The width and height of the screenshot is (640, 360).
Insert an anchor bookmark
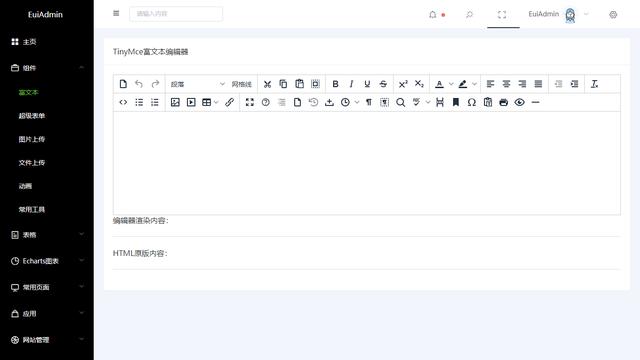(x=456, y=102)
